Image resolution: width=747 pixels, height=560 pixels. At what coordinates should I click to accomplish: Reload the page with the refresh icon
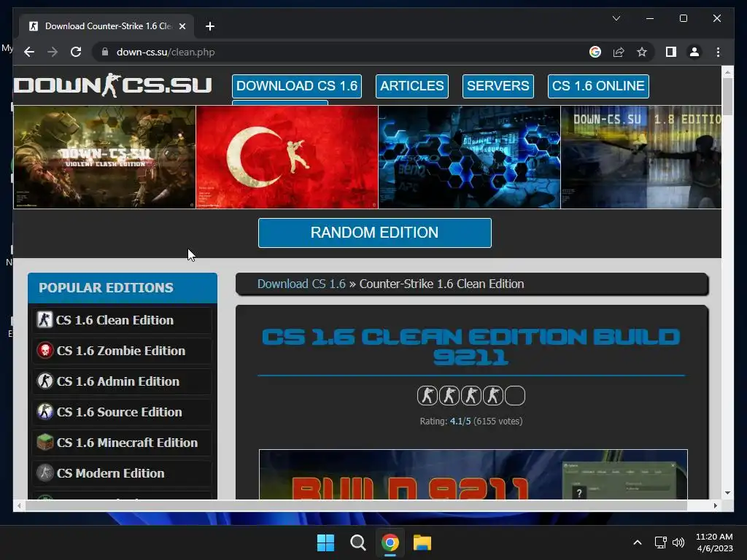[76, 52]
